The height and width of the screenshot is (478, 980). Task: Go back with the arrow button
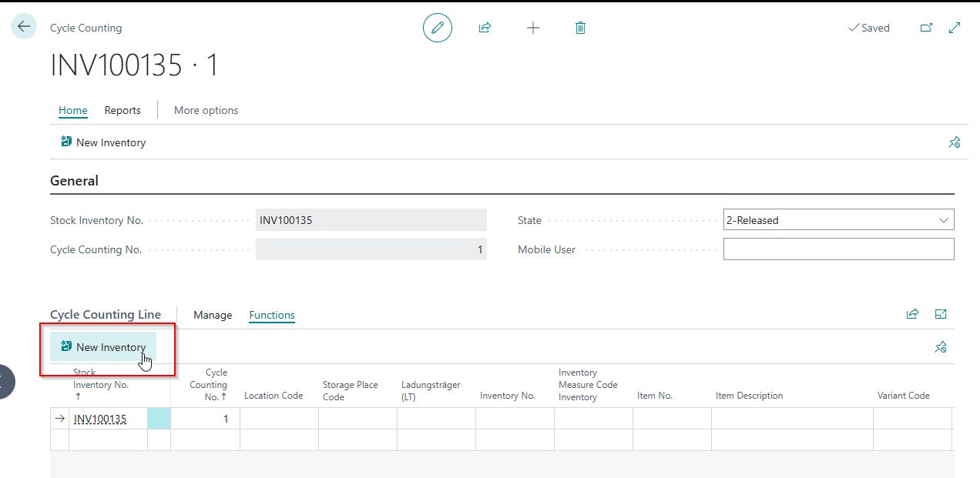tap(24, 27)
